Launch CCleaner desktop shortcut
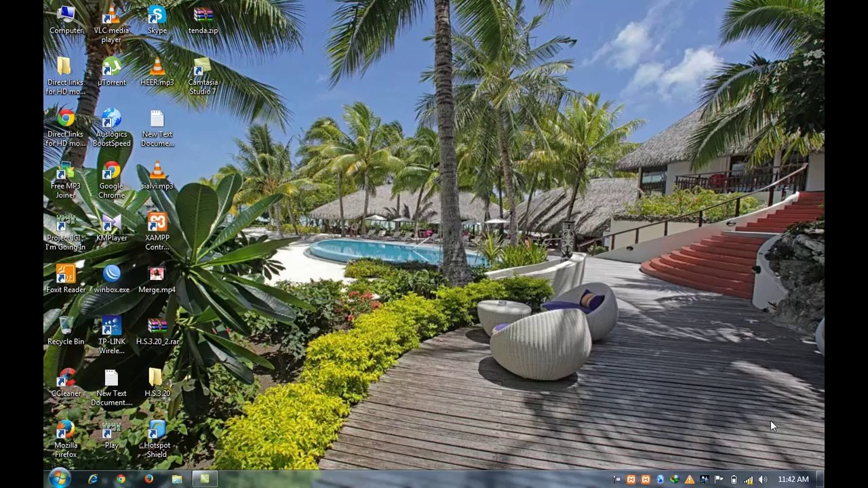The height and width of the screenshot is (488, 868). coord(66,383)
